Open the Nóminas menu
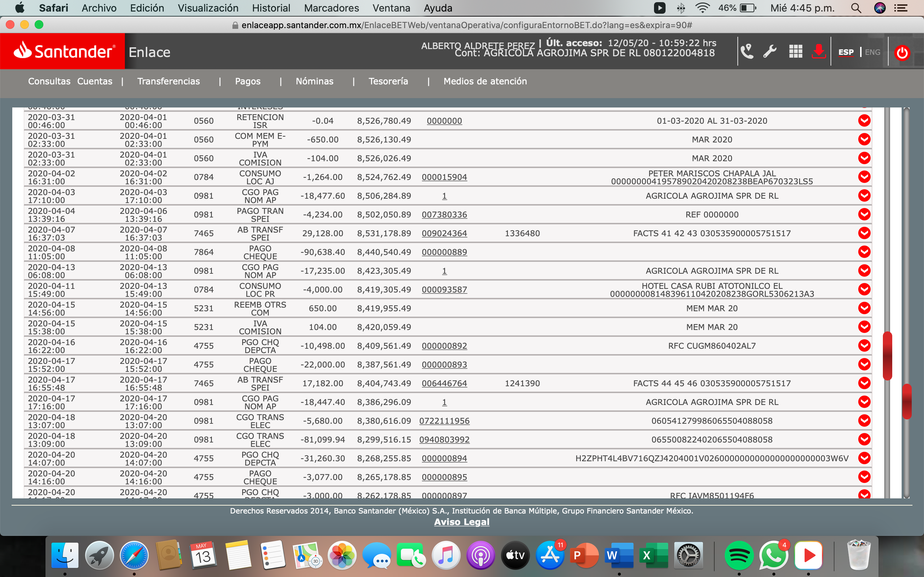 pos(314,81)
